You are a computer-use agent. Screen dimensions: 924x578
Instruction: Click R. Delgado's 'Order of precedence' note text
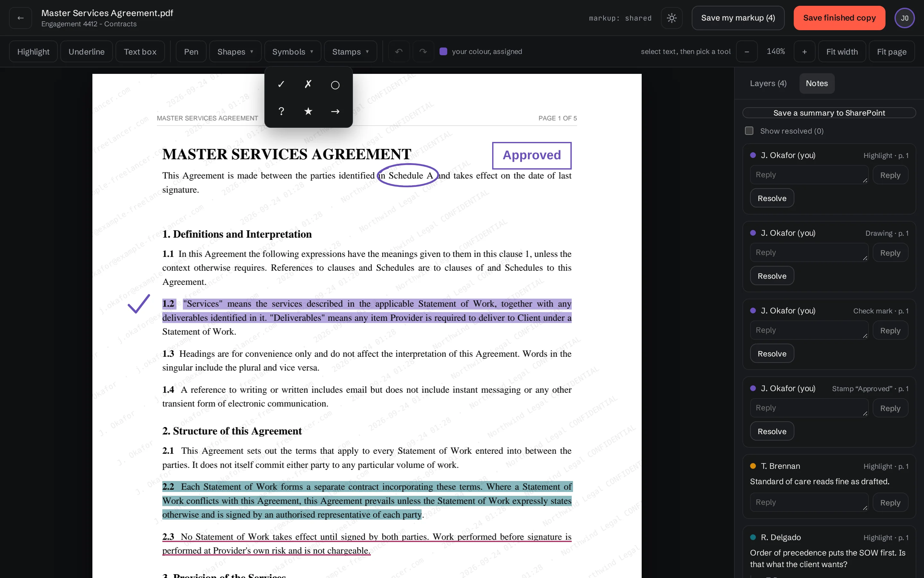(x=827, y=558)
